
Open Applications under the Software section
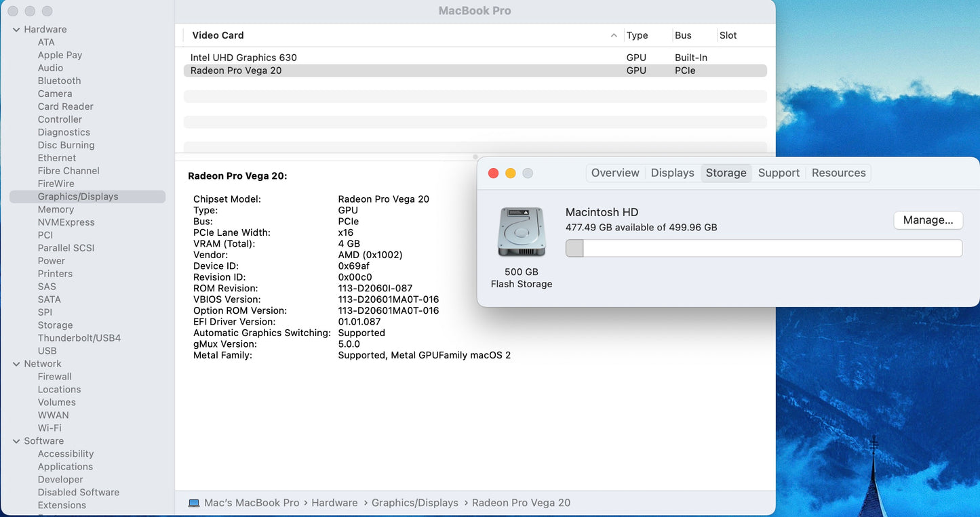65,467
